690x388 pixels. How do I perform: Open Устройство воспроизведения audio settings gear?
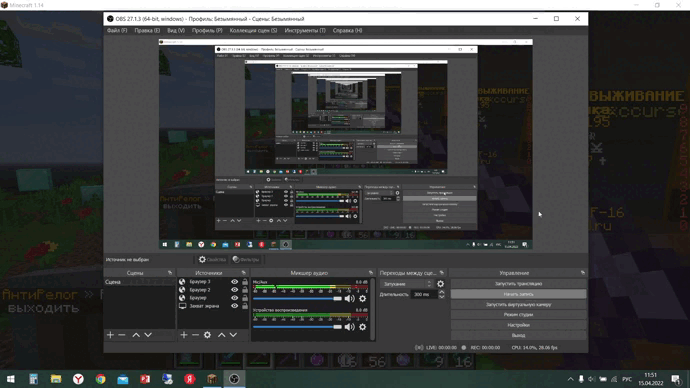click(363, 327)
